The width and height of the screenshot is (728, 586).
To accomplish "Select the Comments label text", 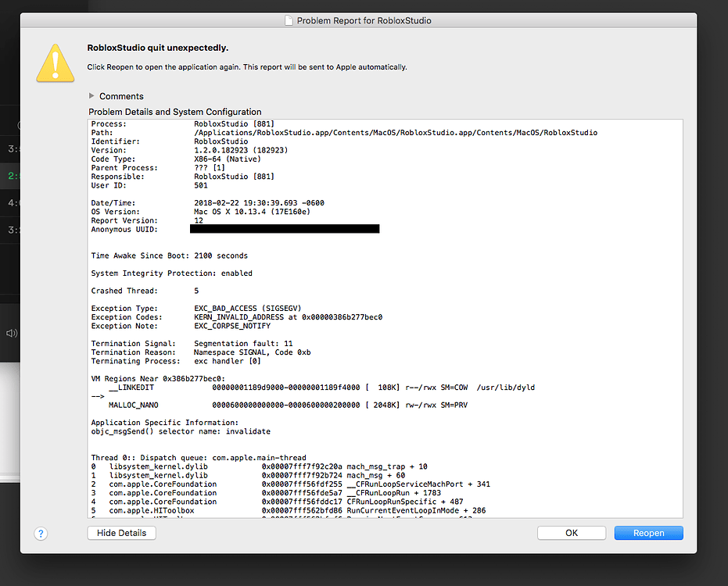I will tap(122, 96).
